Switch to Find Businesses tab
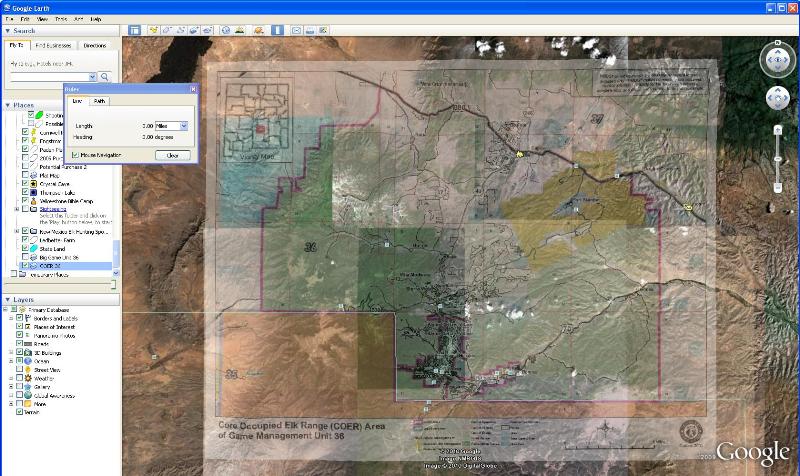This screenshot has width=800, height=476. click(x=54, y=45)
